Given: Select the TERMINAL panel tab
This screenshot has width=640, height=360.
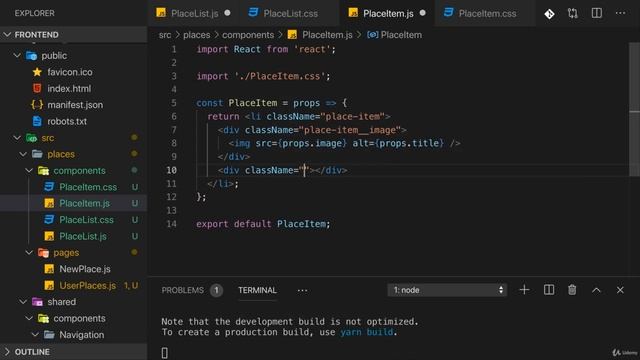Looking at the screenshot, I should [257, 290].
